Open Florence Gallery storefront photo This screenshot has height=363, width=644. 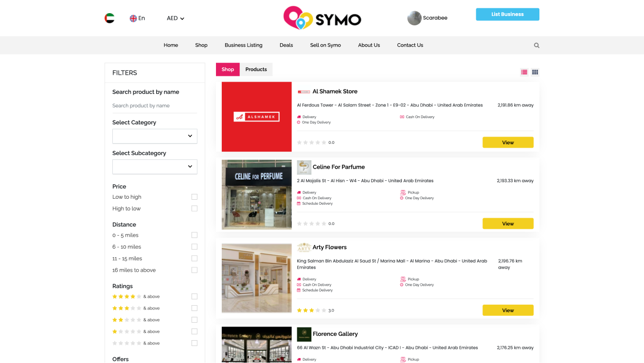256,345
